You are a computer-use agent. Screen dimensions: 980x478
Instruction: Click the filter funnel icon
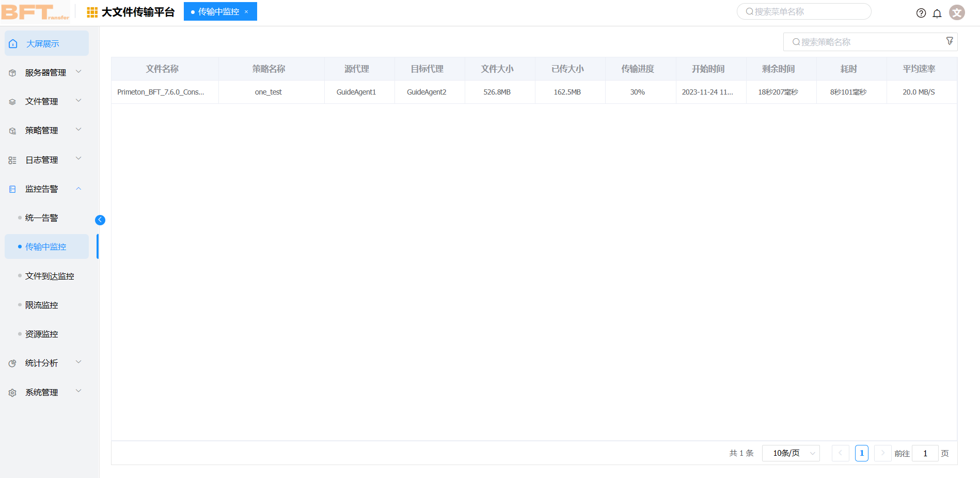coord(950,41)
